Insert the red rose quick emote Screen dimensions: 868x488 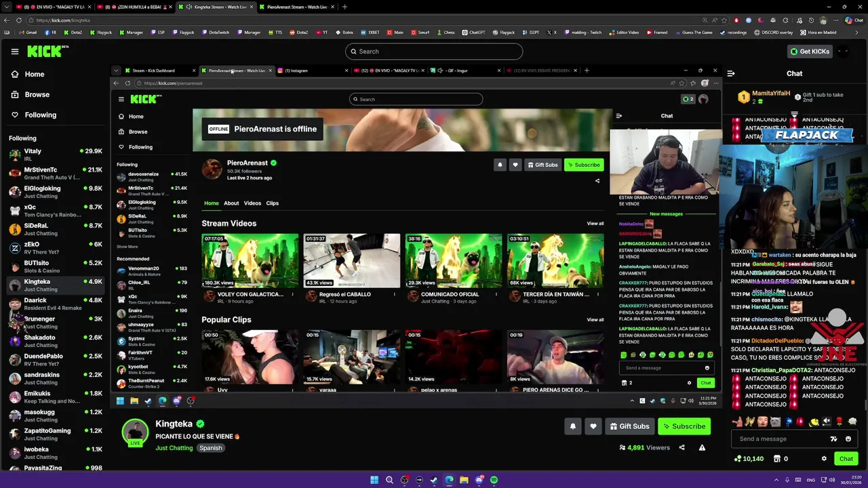pos(840,422)
